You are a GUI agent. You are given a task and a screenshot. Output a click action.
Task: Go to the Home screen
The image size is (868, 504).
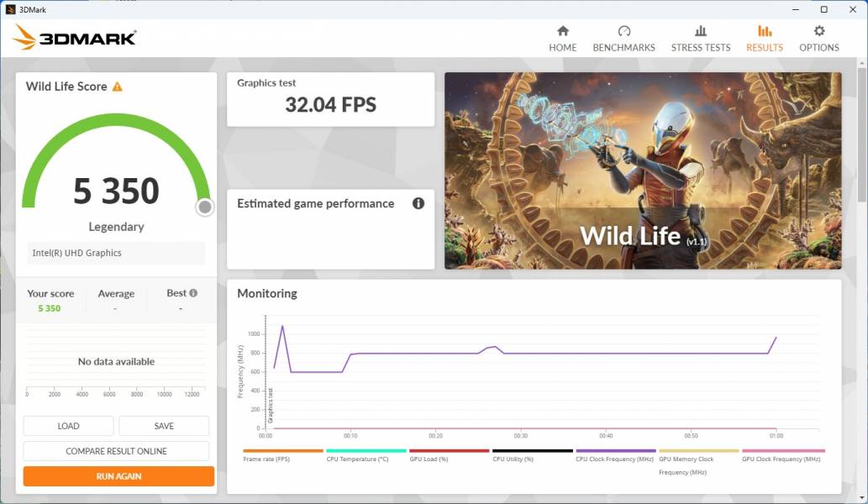click(x=562, y=39)
